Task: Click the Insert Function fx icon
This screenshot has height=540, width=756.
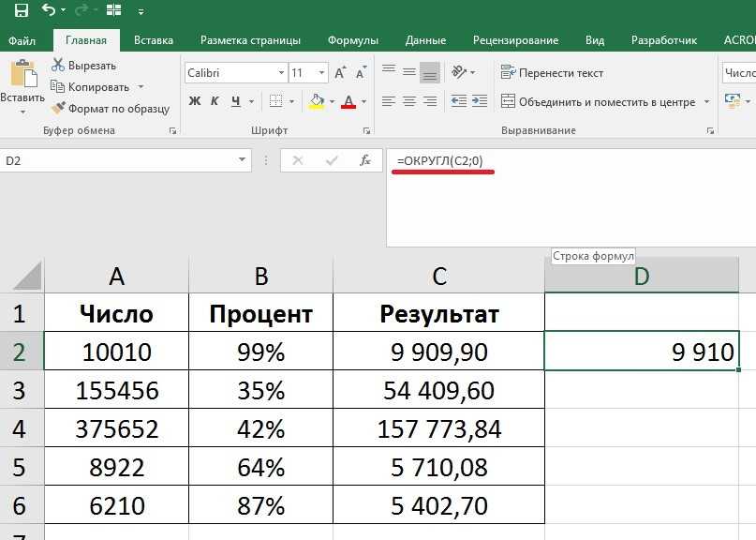Action: pos(365,160)
